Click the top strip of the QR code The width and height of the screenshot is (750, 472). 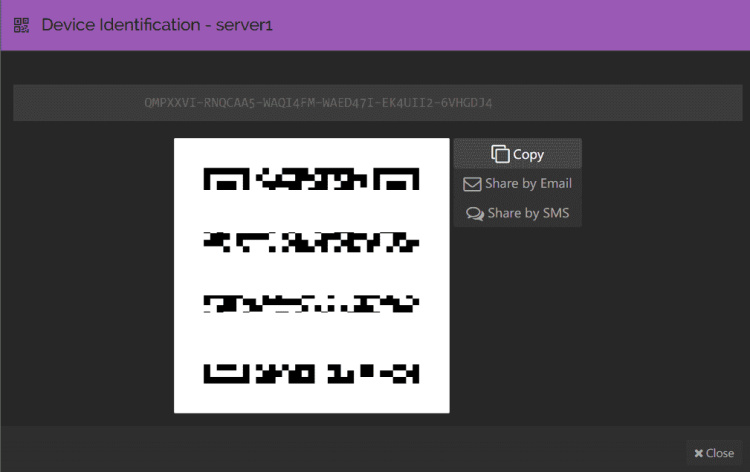click(x=311, y=180)
